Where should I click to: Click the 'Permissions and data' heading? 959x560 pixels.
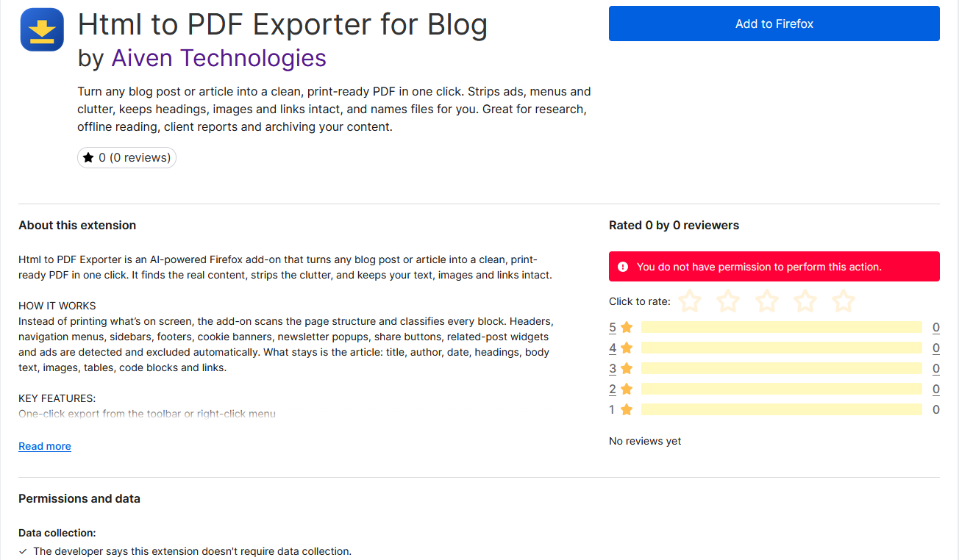click(79, 499)
